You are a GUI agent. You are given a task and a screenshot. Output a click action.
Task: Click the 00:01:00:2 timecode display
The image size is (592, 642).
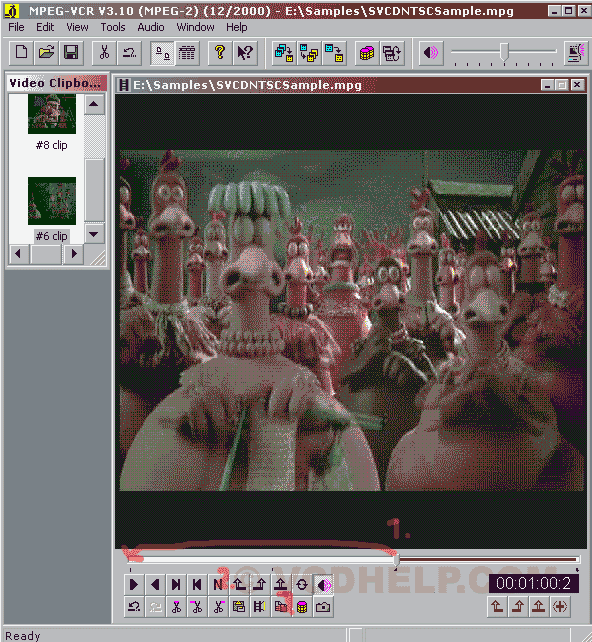point(533,583)
